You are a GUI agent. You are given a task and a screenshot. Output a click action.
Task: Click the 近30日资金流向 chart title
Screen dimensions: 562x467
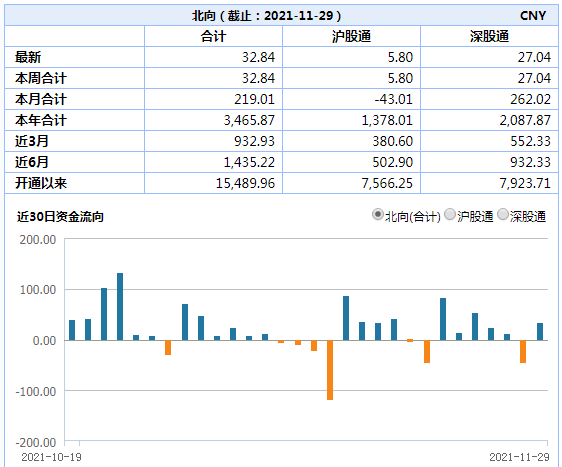click(60, 216)
